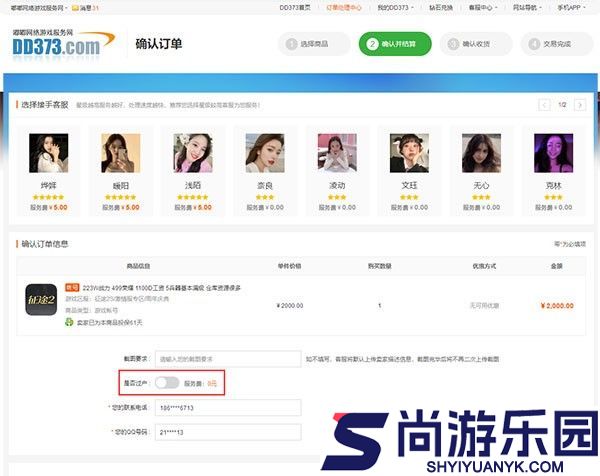This screenshot has width=600, height=476.
Task: Click the orange account tag badge
Action: (72, 287)
